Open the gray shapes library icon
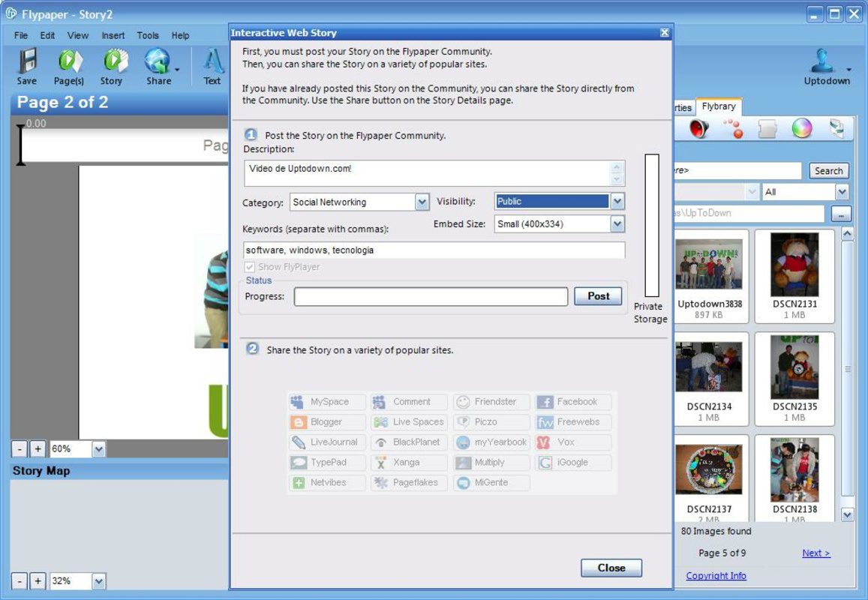Screen dimensions: 868x600 coord(767,128)
